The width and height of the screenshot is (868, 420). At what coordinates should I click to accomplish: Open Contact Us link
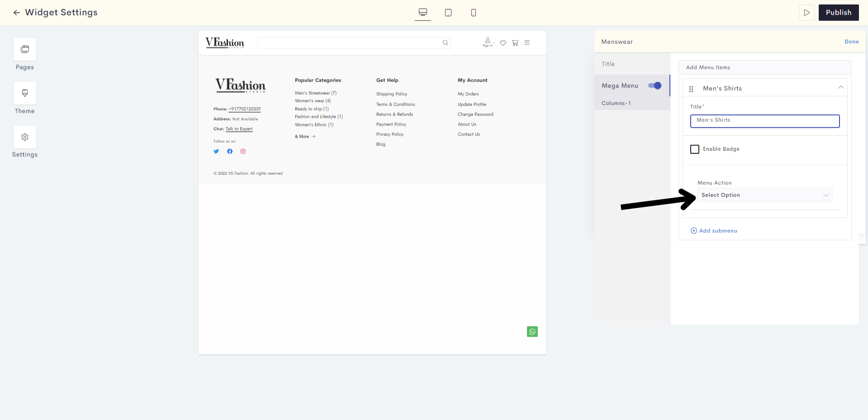(469, 134)
